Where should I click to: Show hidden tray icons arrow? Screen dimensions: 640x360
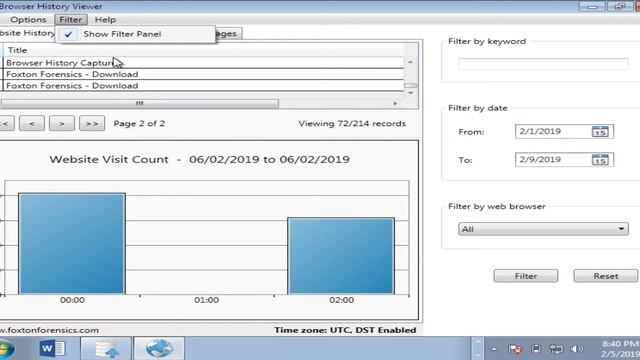(494, 349)
